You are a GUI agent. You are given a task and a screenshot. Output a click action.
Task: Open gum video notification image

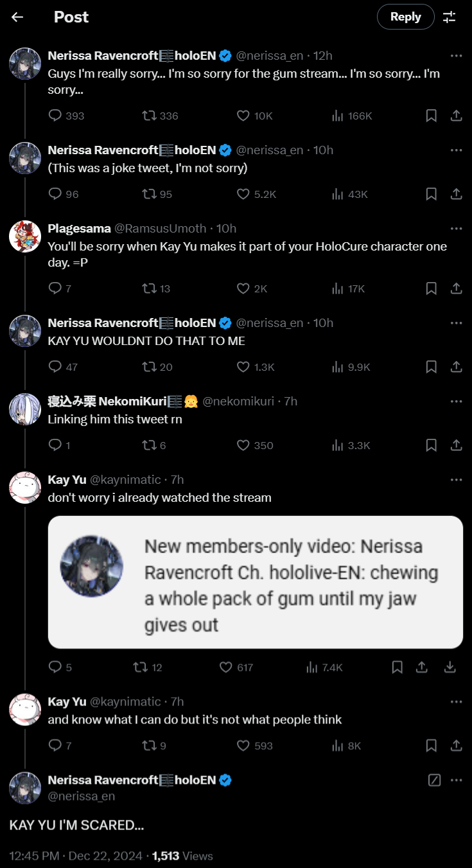click(x=256, y=582)
